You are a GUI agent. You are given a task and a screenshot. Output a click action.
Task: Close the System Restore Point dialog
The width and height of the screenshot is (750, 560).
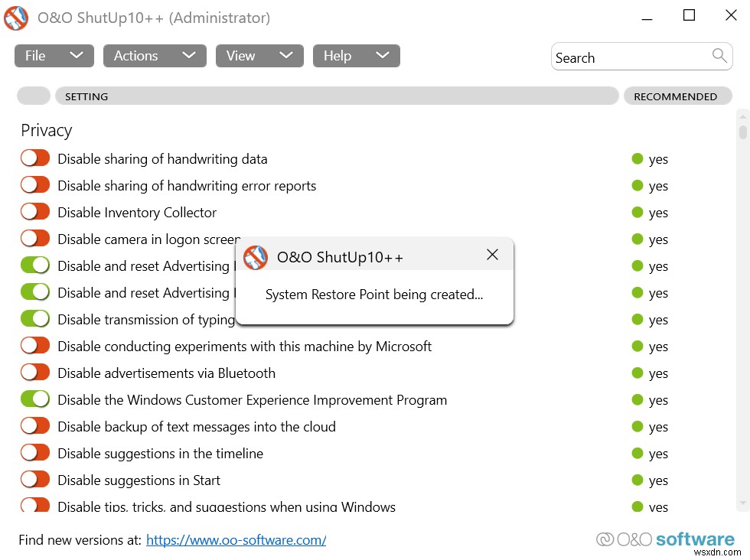[492, 255]
